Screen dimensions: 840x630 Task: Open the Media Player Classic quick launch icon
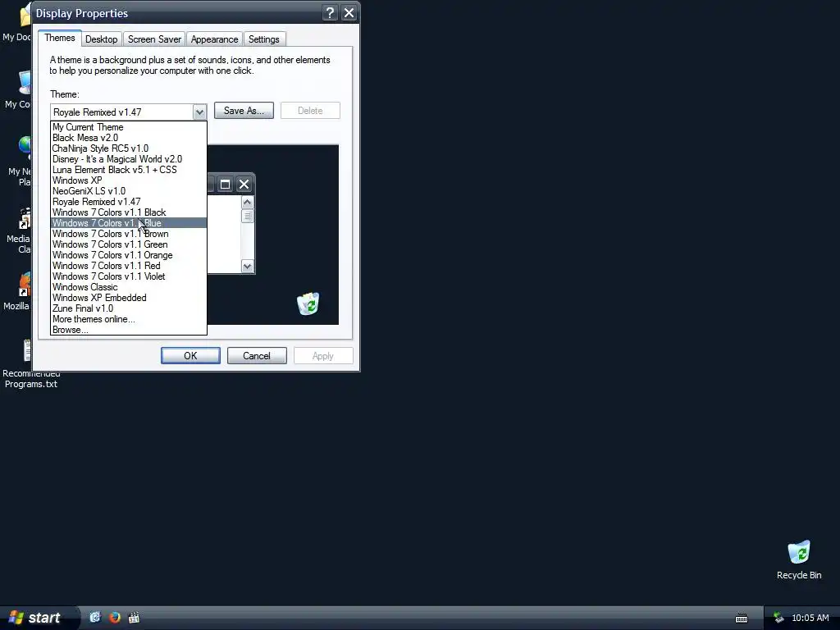[134, 618]
